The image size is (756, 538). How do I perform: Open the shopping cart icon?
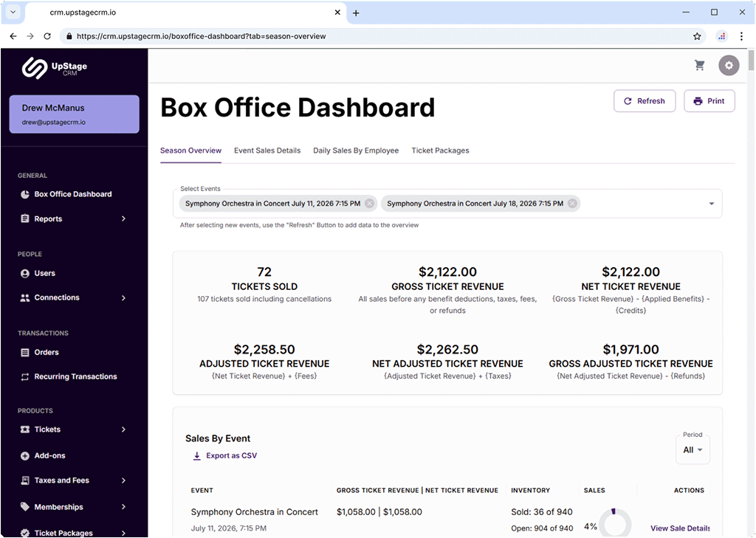[x=699, y=66]
